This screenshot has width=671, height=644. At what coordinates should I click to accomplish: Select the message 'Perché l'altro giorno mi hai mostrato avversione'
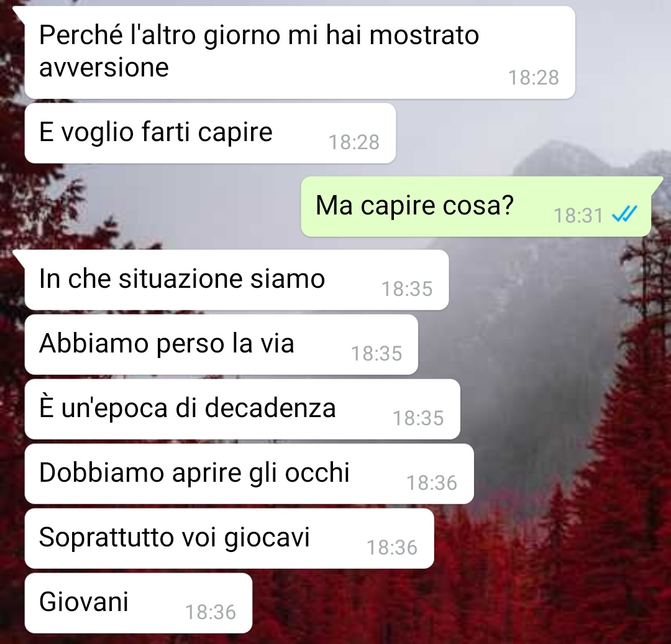[x=299, y=53]
